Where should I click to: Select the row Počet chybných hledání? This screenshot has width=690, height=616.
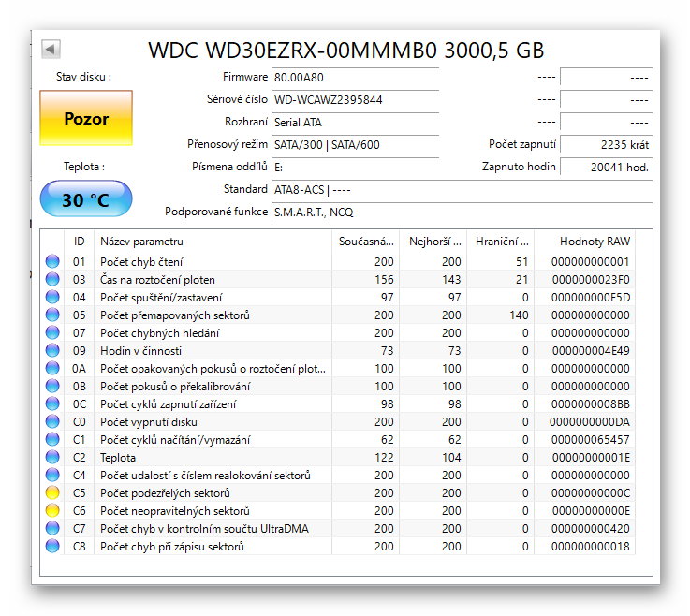click(x=339, y=332)
